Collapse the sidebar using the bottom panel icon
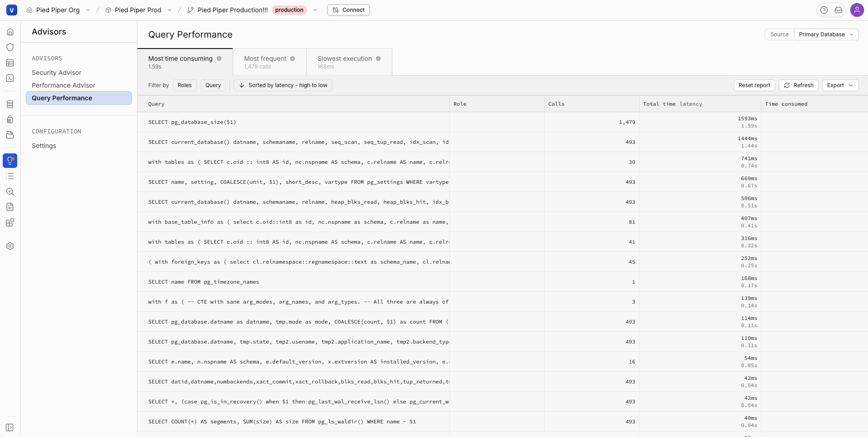This screenshot has width=868, height=437. [10, 427]
